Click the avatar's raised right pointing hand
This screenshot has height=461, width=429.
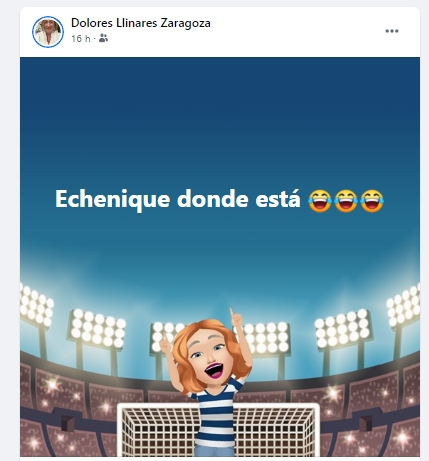click(236, 318)
